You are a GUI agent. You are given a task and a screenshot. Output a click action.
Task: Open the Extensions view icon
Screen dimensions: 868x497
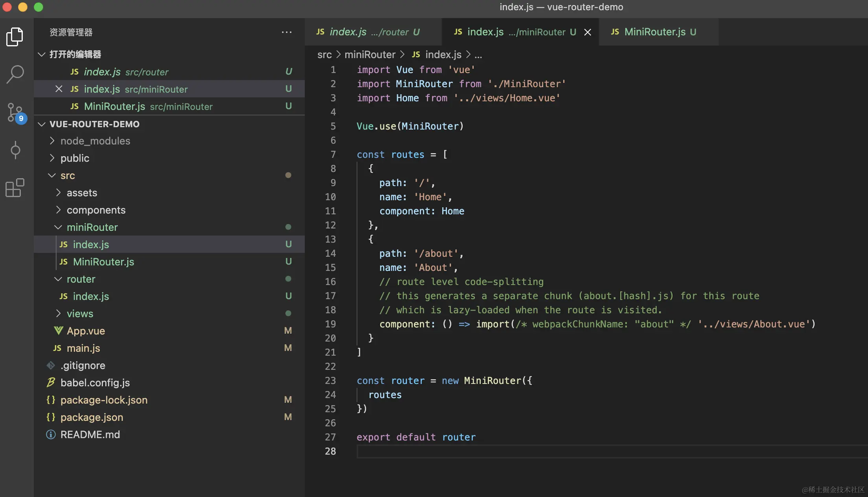15,188
